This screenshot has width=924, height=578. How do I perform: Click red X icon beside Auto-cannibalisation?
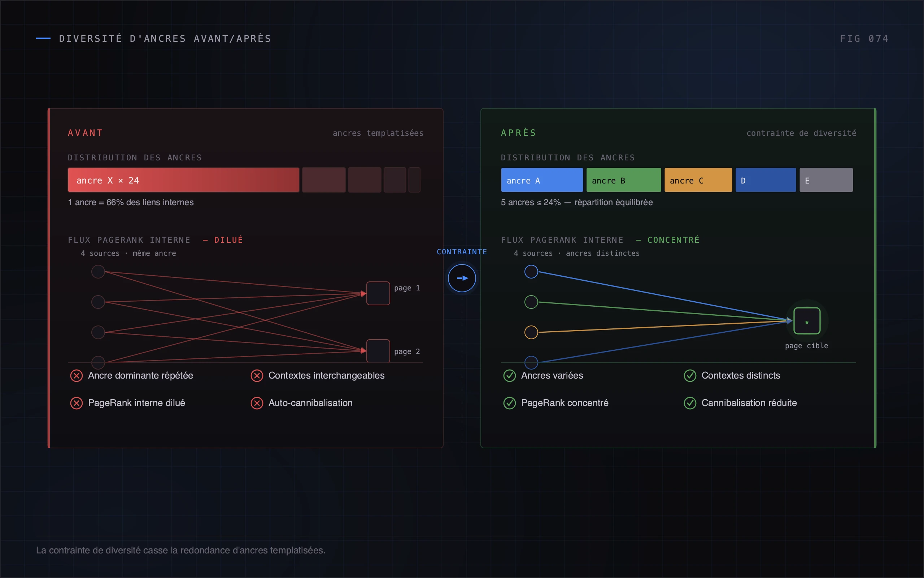[257, 403]
